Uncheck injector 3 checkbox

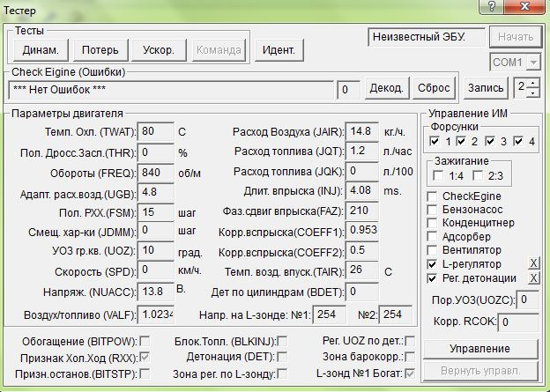490,141
